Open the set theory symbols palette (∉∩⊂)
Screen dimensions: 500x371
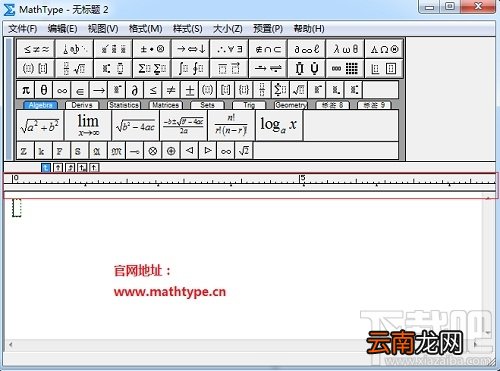(268, 49)
